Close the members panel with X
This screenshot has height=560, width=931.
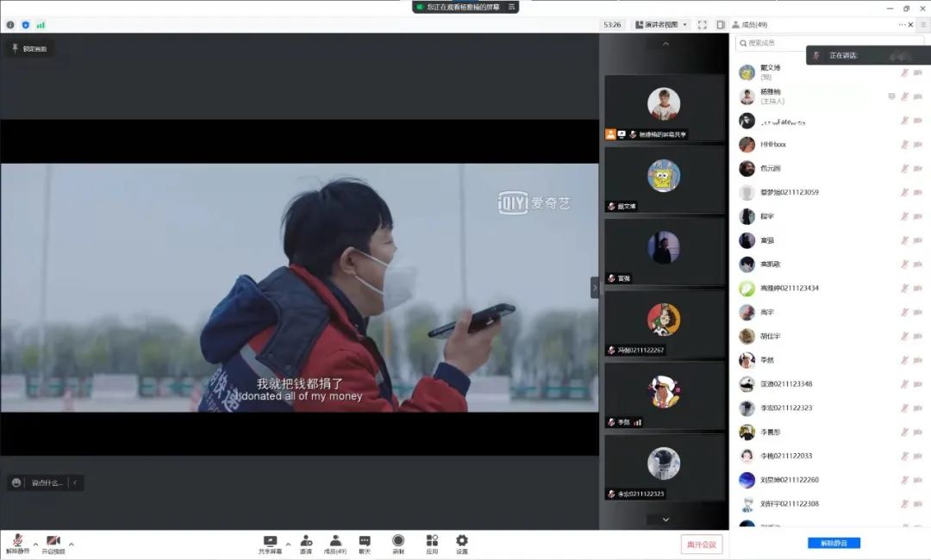911,24
